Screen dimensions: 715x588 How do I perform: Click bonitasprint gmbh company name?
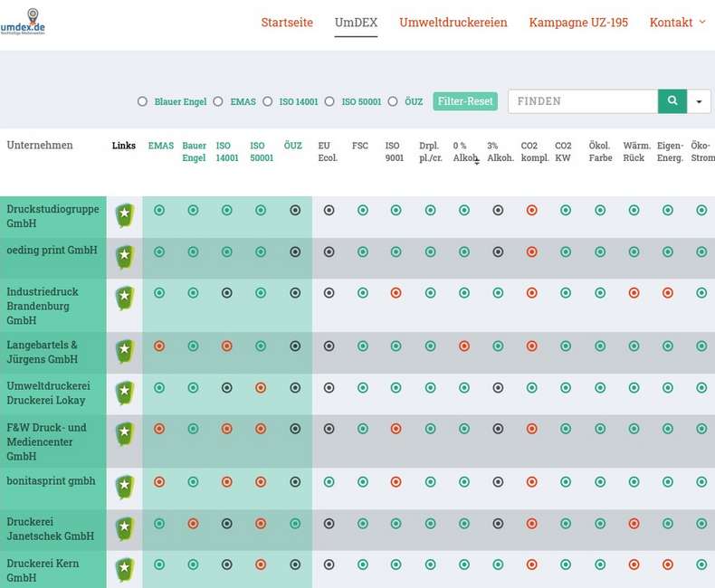tap(51, 481)
